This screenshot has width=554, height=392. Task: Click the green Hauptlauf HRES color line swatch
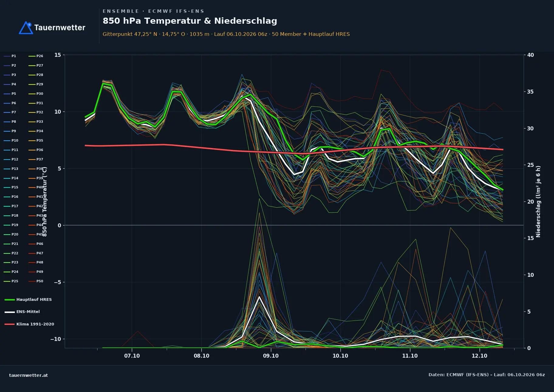(10, 300)
